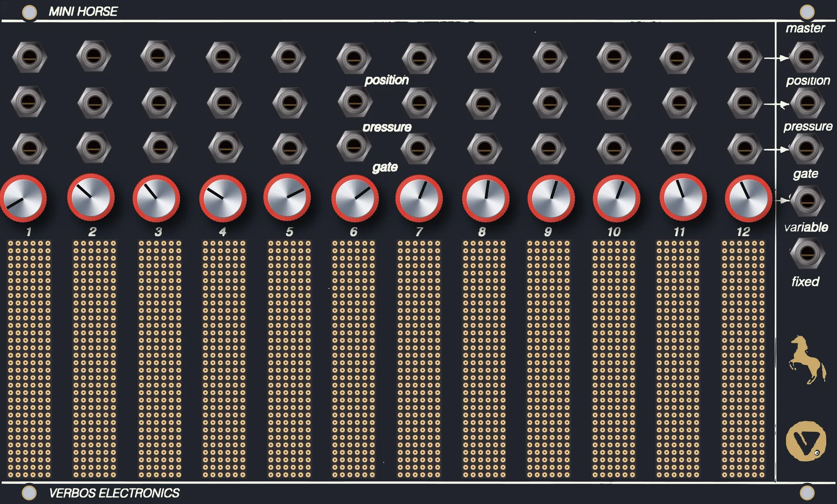Click the master pressure output jack
The image size is (837, 504).
coord(808,103)
